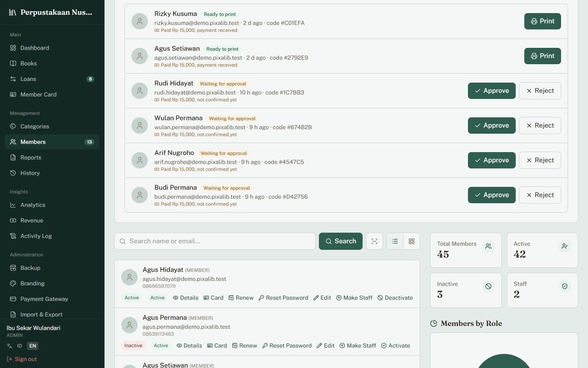Open Card for Agus Hidayat
The width and height of the screenshot is (588, 368).
coord(213,298)
